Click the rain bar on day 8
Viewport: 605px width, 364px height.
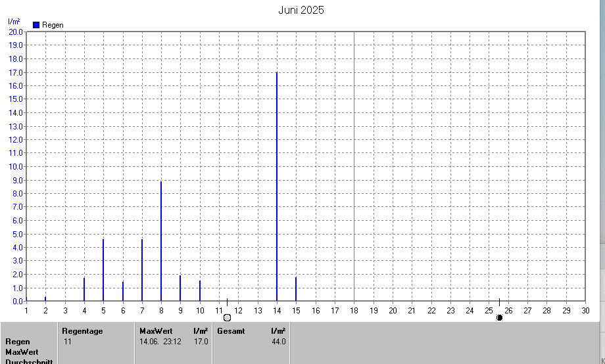click(161, 241)
